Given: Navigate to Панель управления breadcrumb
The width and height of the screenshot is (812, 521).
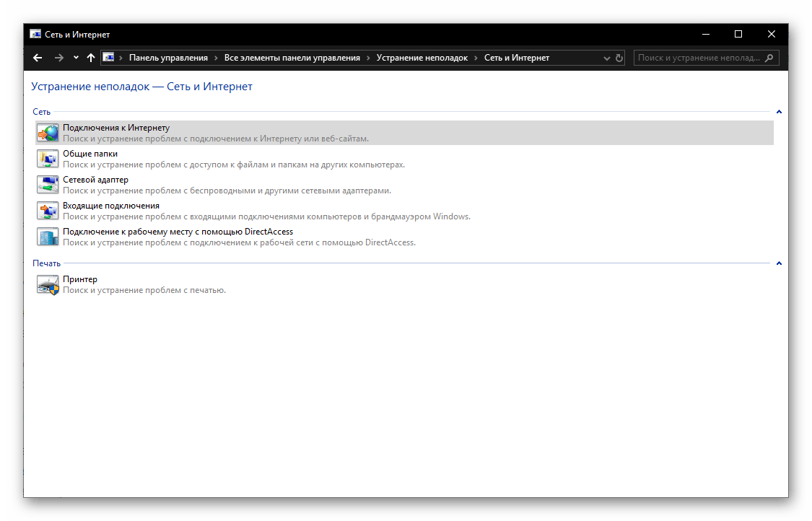Looking at the screenshot, I should tap(168, 58).
